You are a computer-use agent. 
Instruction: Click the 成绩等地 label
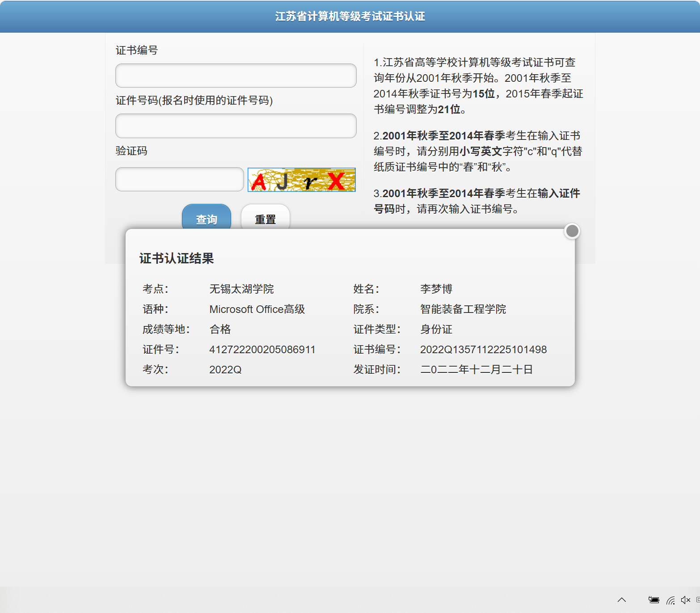coord(166,329)
